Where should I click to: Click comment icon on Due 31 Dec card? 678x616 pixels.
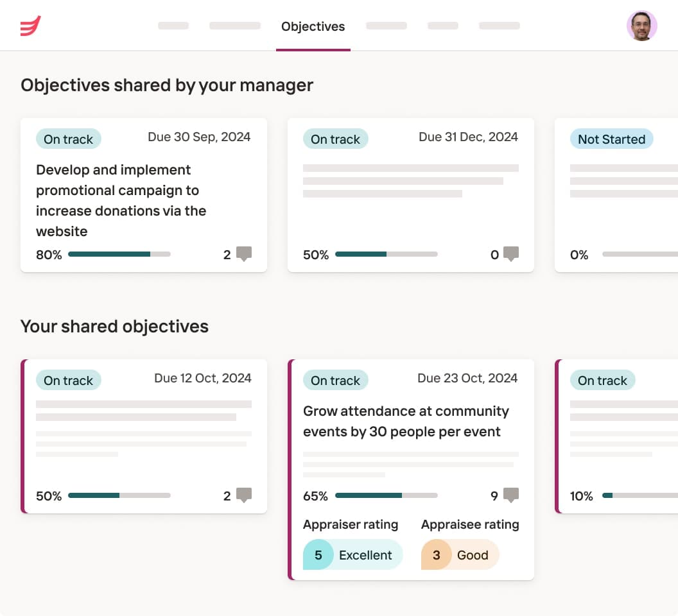(511, 253)
